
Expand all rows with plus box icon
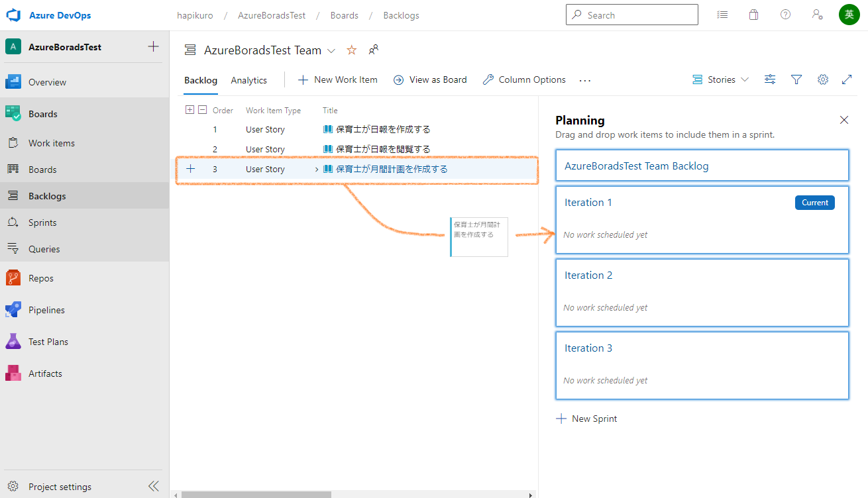tap(190, 110)
